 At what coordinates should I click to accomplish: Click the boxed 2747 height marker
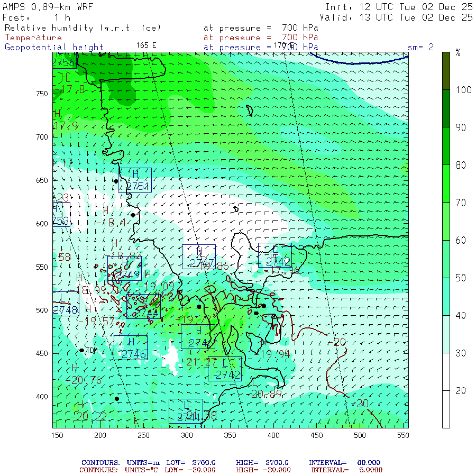pyautogui.click(x=198, y=257)
